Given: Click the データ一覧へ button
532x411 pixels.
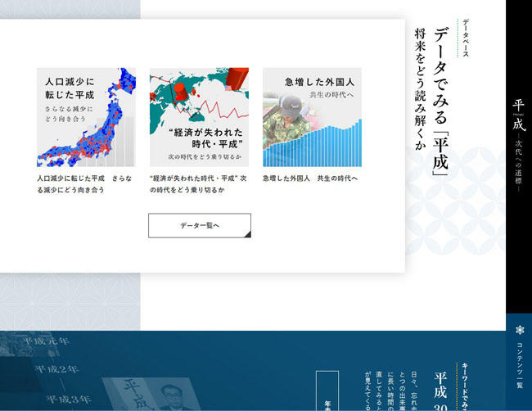Looking at the screenshot, I should (x=199, y=225).
